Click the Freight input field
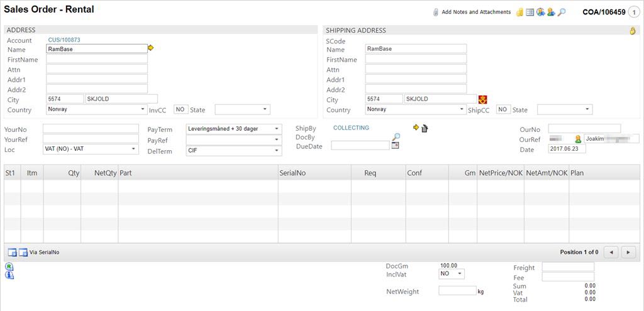The width and height of the screenshot is (644, 311). 568,267
